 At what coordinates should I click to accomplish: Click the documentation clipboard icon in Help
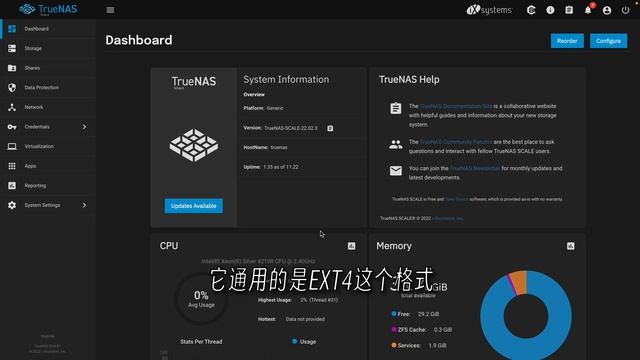point(396,108)
